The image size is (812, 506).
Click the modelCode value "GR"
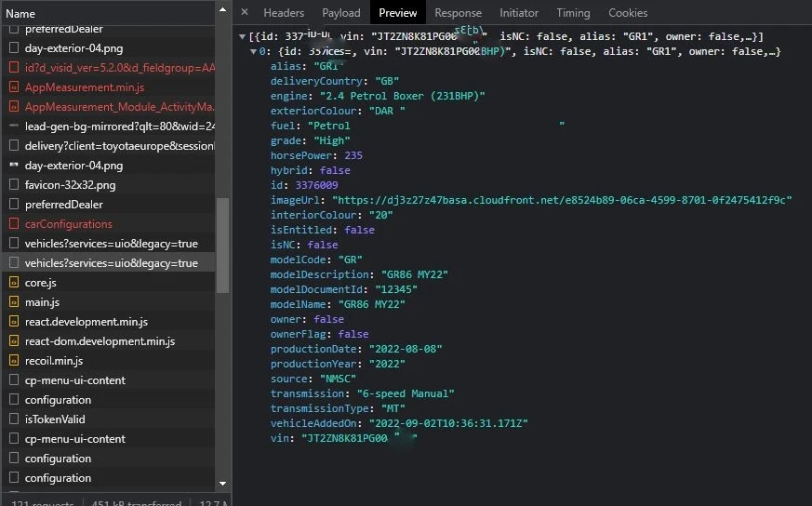[351, 260]
